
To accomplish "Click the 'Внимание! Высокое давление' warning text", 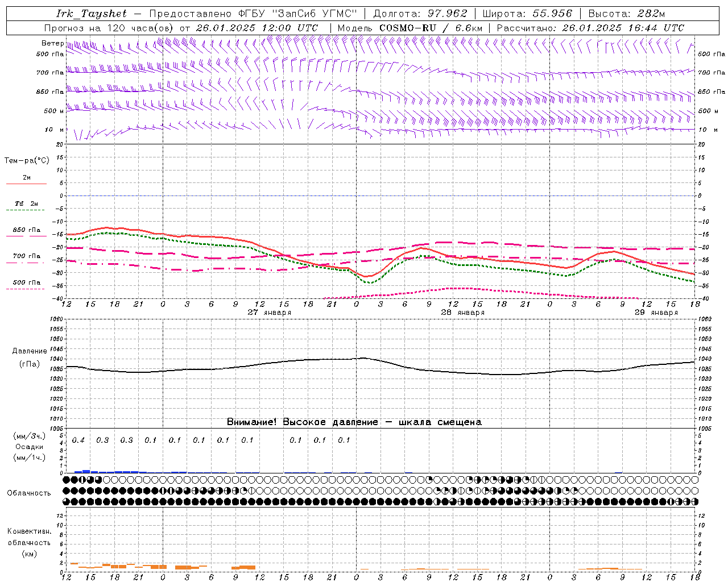I will pyautogui.click(x=302, y=422).
